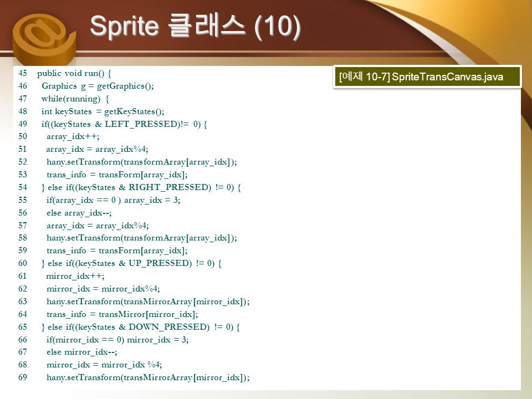Image resolution: width=532 pixels, height=399 pixels.
Task: Click line 57 "array_idx = array_idx%4;"
Action: (98, 226)
